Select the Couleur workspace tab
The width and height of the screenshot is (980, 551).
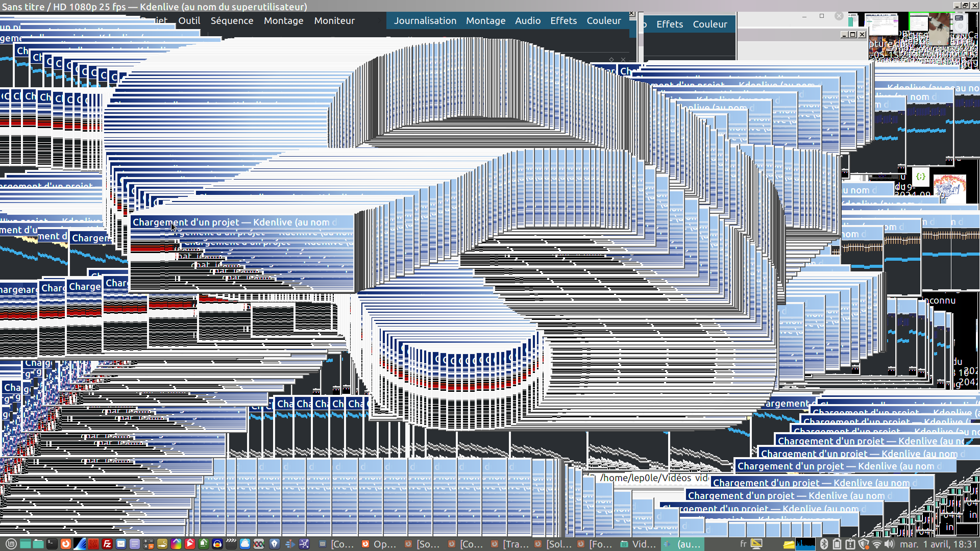click(603, 21)
